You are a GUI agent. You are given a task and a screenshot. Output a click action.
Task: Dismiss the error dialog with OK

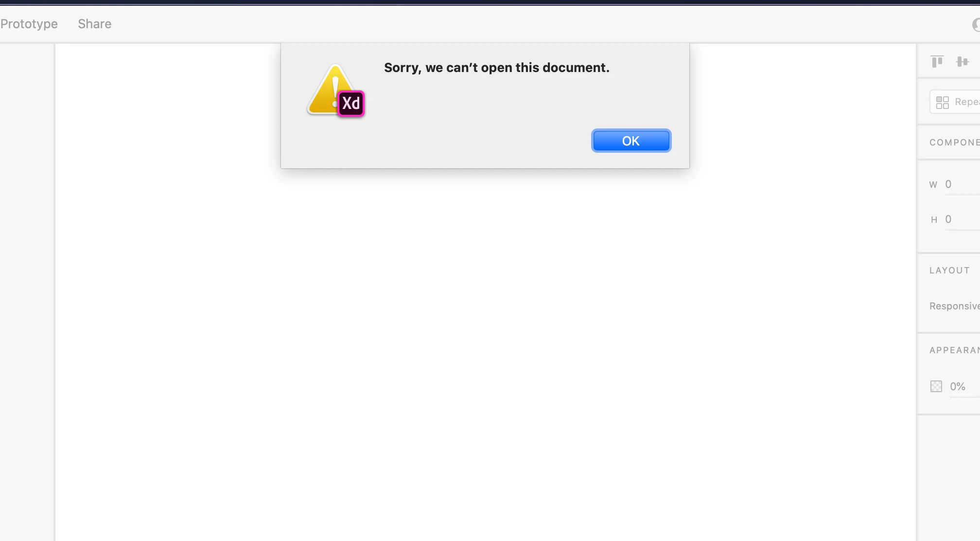pos(631,141)
